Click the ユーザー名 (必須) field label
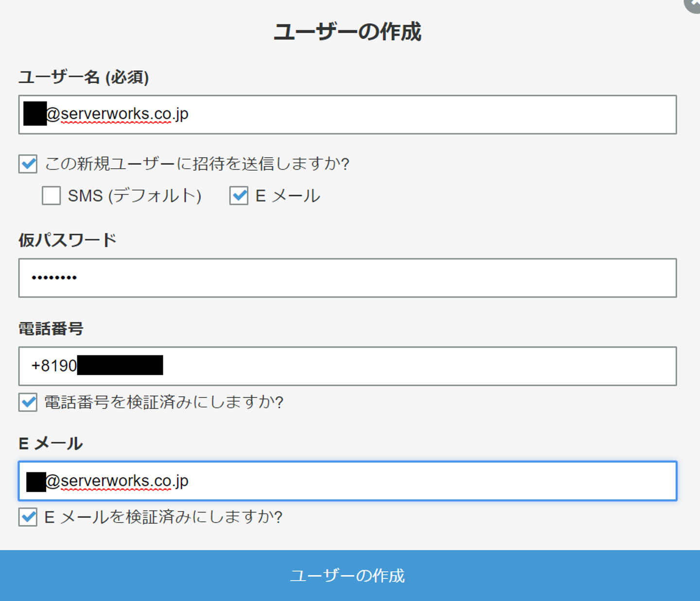700x601 pixels. pos(84,77)
